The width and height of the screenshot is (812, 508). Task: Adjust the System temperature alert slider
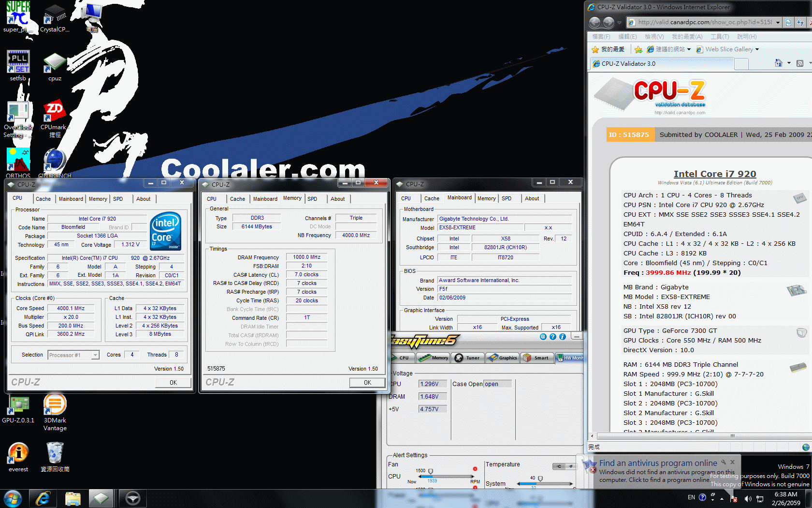[540, 478]
